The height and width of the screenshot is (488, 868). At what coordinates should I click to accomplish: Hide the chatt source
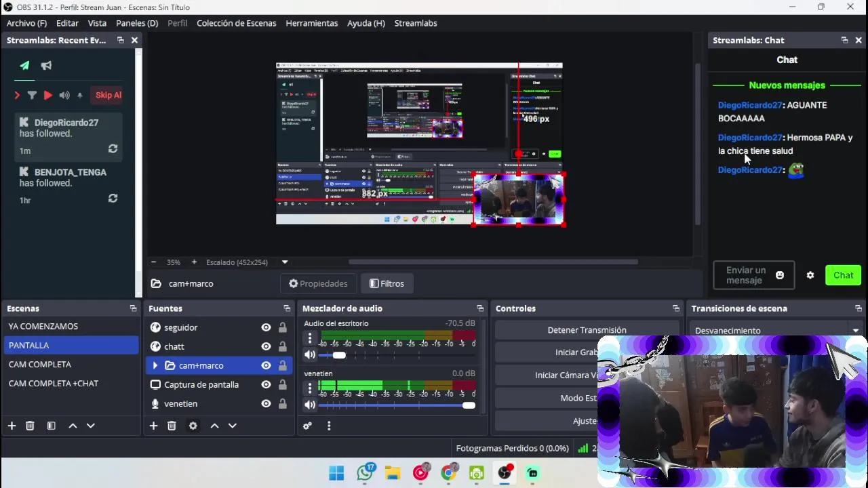pyautogui.click(x=266, y=346)
